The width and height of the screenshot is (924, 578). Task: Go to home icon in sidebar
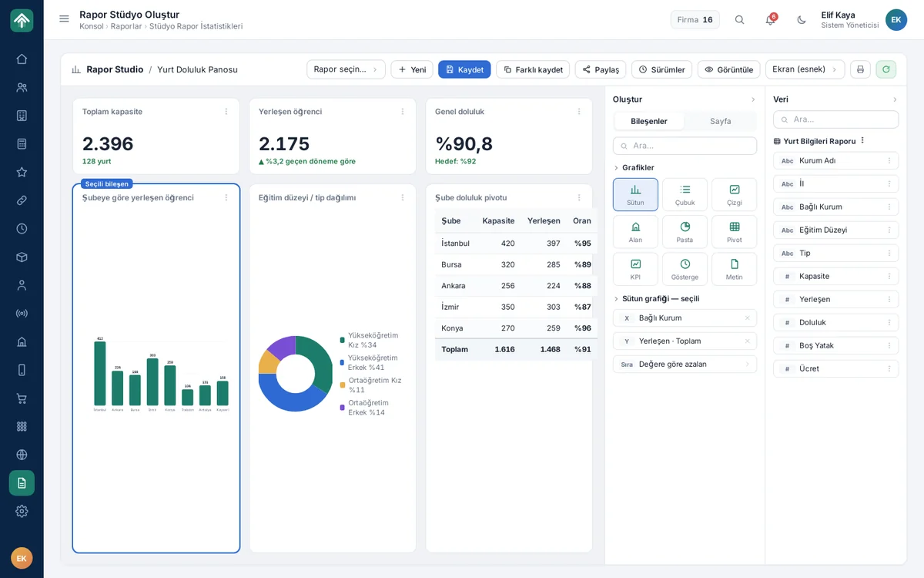22,59
